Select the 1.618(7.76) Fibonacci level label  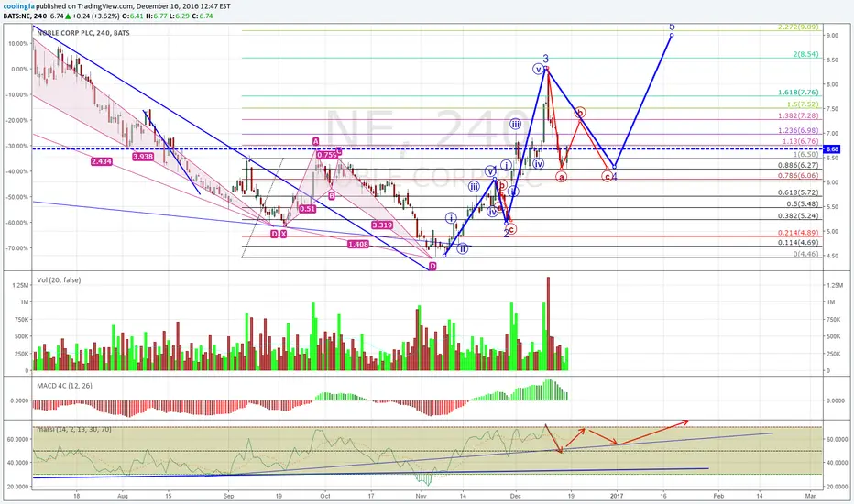[x=798, y=93]
